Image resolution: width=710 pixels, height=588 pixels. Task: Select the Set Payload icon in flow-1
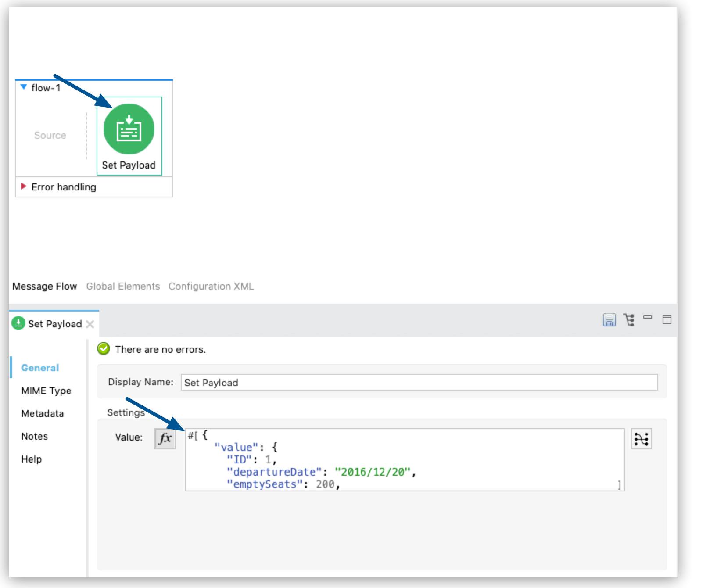click(129, 128)
